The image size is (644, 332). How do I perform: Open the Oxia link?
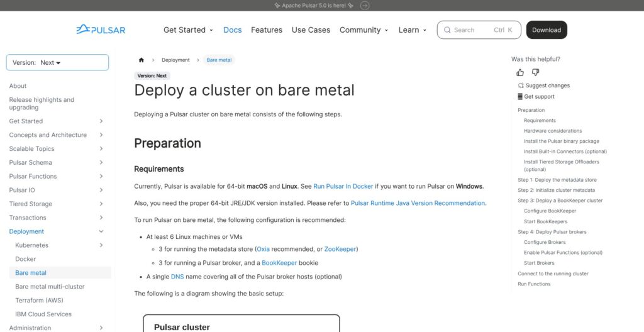click(x=264, y=249)
